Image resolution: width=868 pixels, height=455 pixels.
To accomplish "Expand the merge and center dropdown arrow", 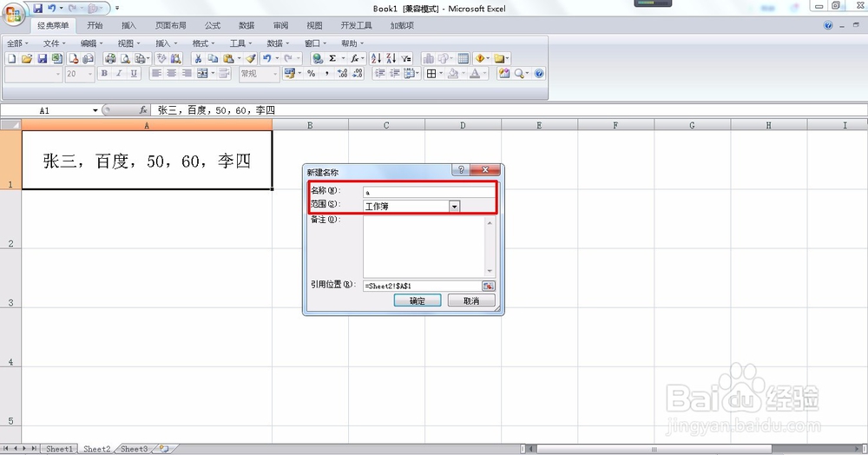I will (213, 73).
